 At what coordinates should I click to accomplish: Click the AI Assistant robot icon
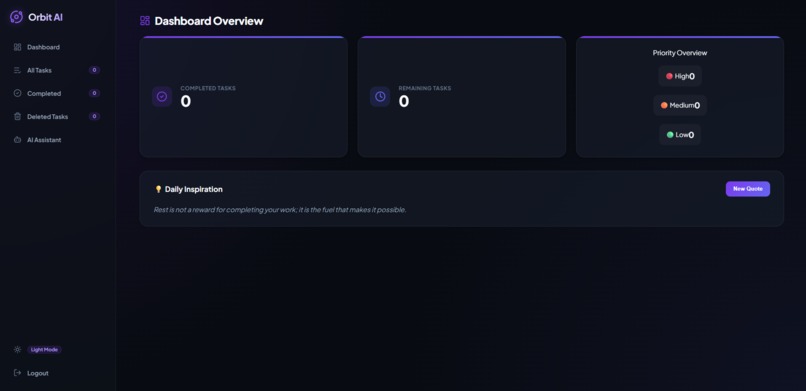(17, 140)
